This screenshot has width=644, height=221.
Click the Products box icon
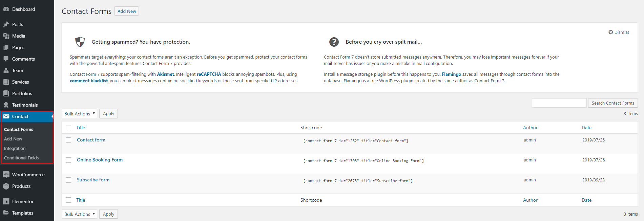pyautogui.click(x=6, y=186)
